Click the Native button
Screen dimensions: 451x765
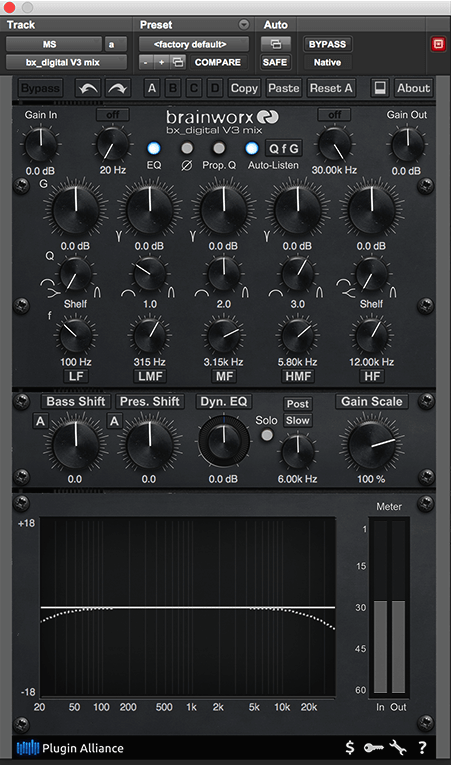[328, 62]
